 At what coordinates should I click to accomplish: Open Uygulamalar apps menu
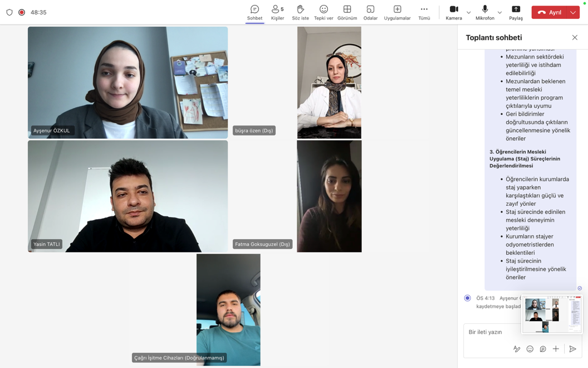tap(397, 12)
